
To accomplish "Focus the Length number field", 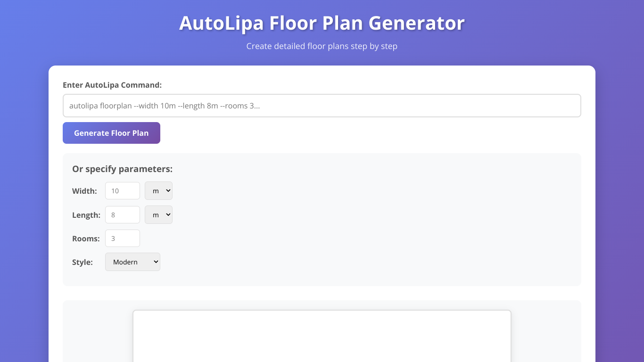I will click(x=122, y=215).
